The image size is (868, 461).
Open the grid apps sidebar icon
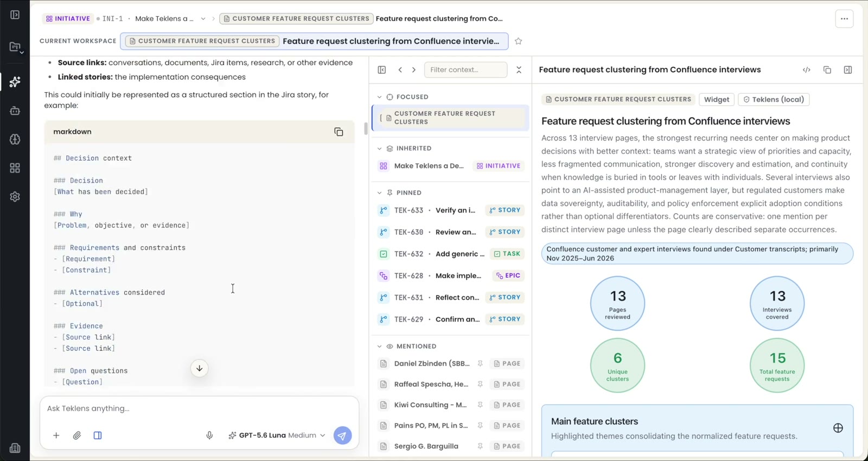[x=15, y=168]
